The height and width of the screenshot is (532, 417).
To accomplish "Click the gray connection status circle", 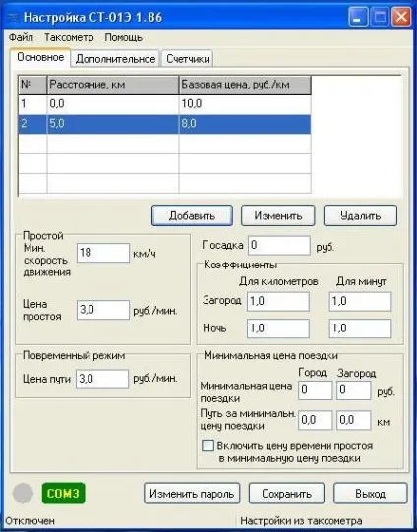I will (23, 494).
